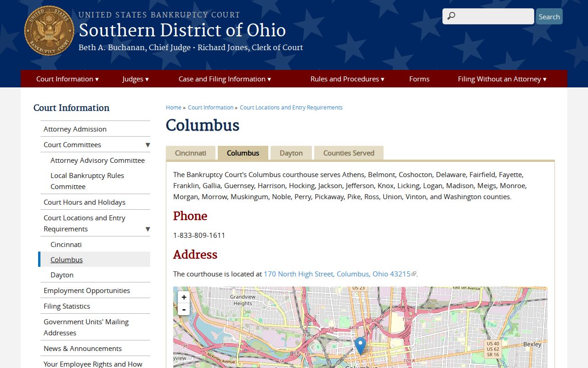588x368 pixels.
Task: Open Rules and Procedures dropdown menu
Action: coord(347,79)
